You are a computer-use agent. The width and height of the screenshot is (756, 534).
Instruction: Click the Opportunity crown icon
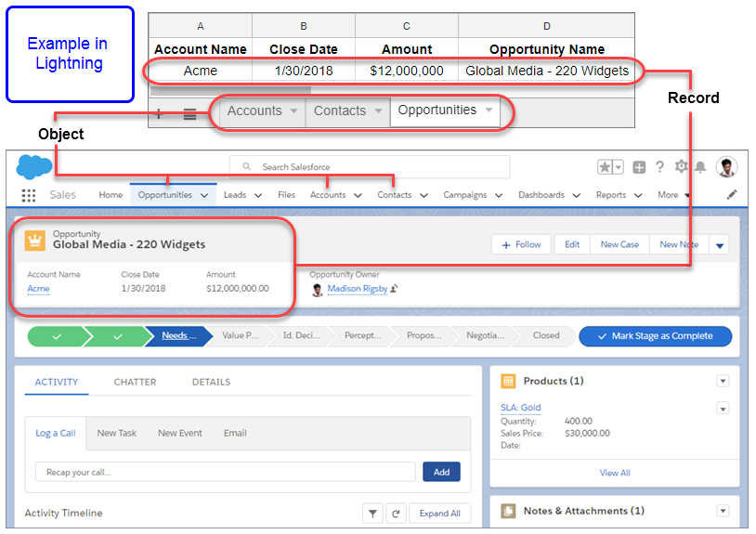pyautogui.click(x=34, y=241)
